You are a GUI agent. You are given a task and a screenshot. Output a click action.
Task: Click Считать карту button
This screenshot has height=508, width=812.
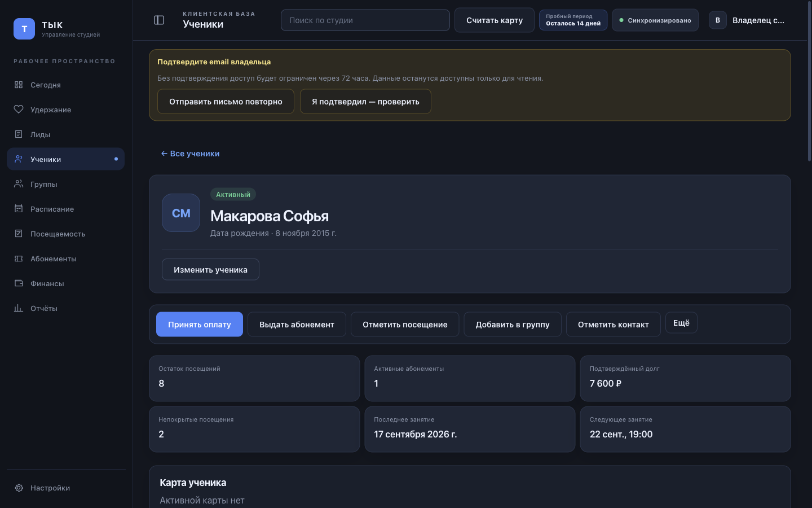pos(495,20)
